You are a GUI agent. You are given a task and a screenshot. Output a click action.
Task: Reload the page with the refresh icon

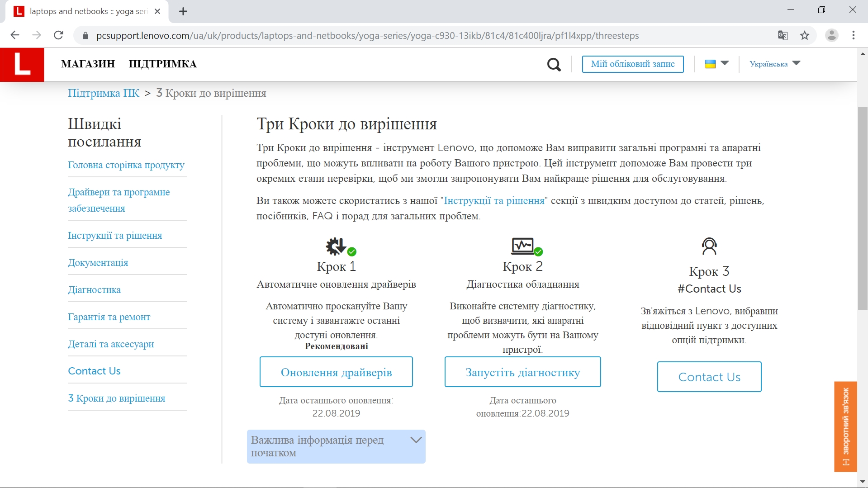tap(58, 35)
